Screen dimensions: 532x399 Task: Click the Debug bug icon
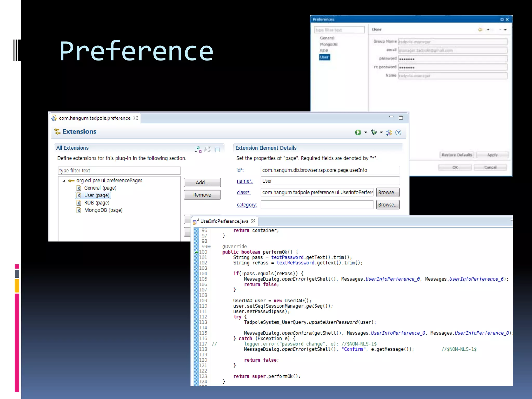click(x=374, y=132)
